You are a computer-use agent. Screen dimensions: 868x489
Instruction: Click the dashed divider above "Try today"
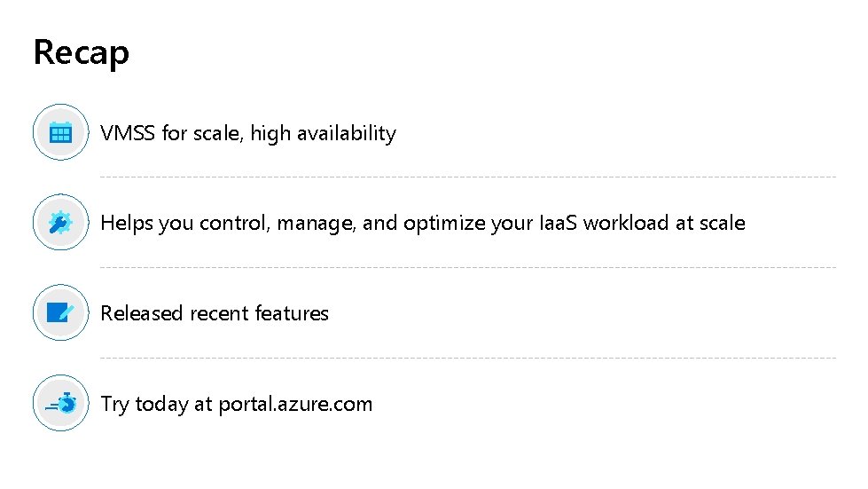coord(467,358)
